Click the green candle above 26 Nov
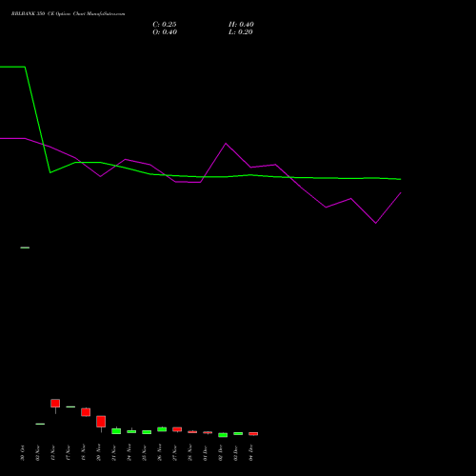This screenshot has height=476, width=476. click(162, 429)
